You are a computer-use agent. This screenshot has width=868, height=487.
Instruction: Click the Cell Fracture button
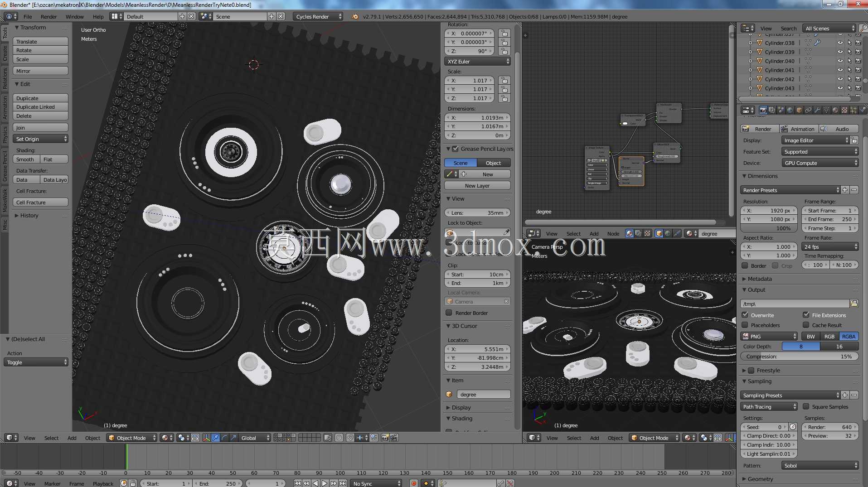tap(41, 203)
